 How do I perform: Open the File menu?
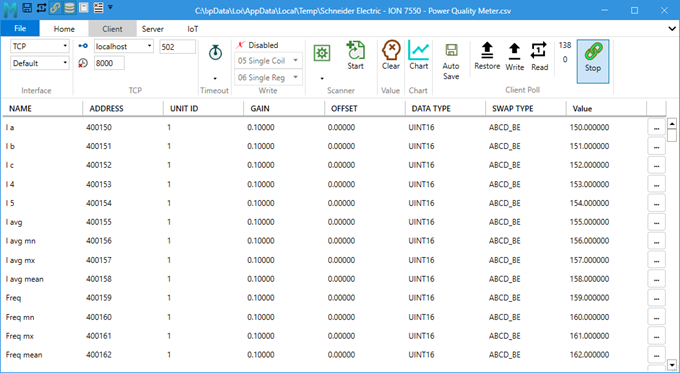point(20,29)
